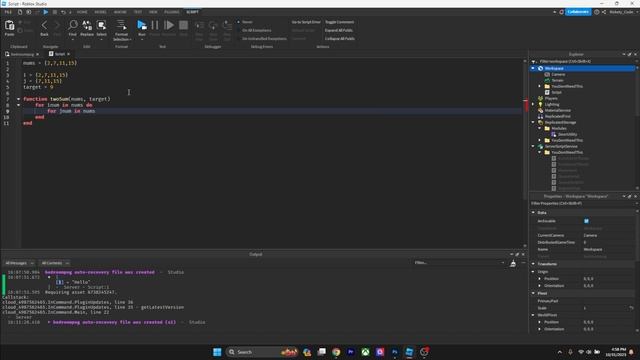Collapse the Data properties section
This screenshot has width=640, height=360.
point(533,212)
